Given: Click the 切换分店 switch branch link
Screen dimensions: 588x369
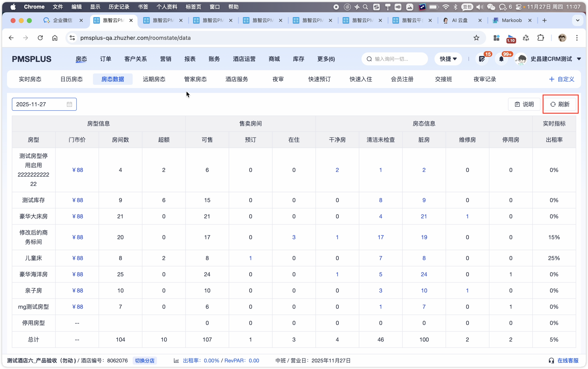Looking at the screenshot, I should (145, 360).
